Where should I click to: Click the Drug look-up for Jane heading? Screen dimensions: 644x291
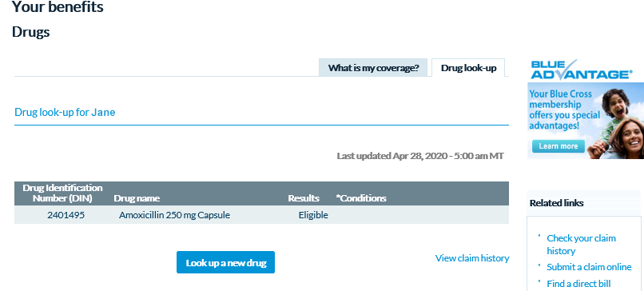coord(65,112)
